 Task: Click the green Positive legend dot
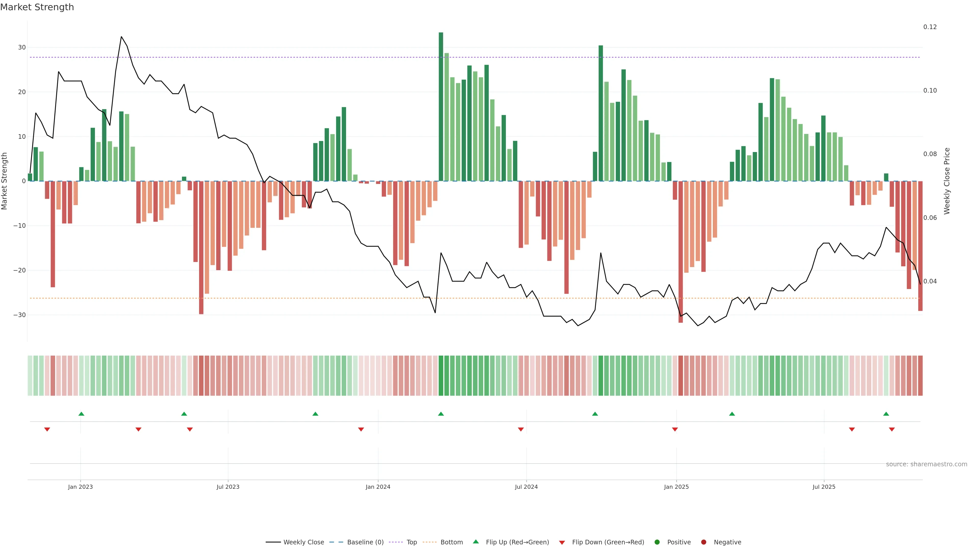pyautogui.click(x=657, y=542)
